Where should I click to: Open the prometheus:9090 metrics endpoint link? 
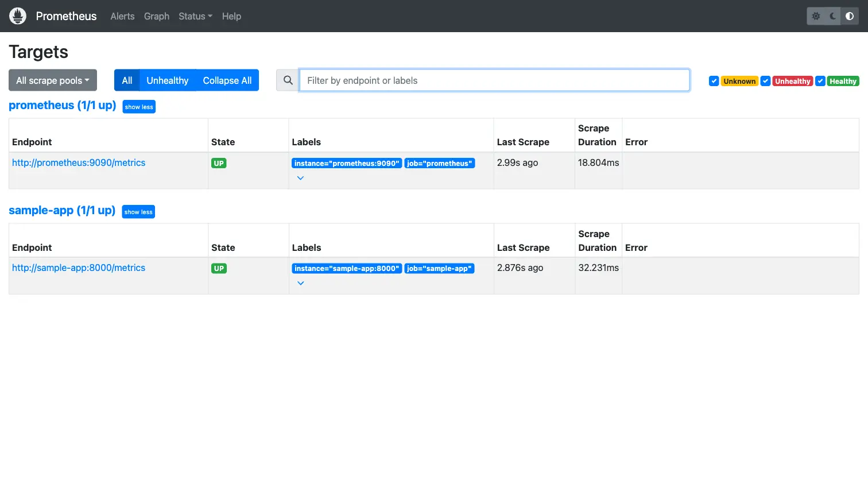(x=79, y=162)
